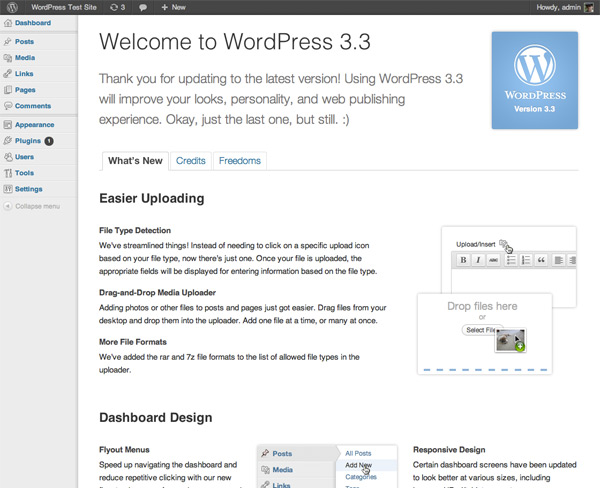Open the Settings menu label
This screenshot has height=488, width=600.
tap(29, 189)
